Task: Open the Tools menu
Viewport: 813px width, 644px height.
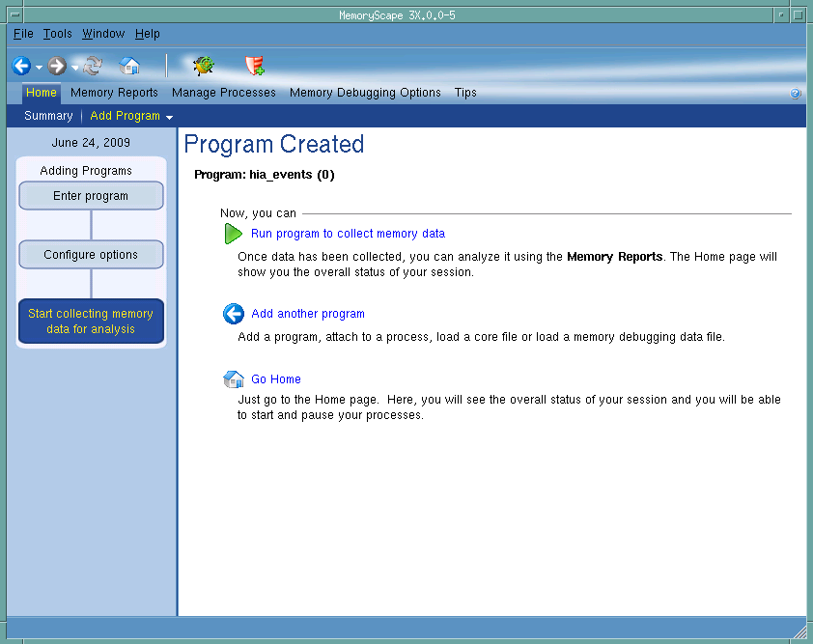Action: coord(57,34)
